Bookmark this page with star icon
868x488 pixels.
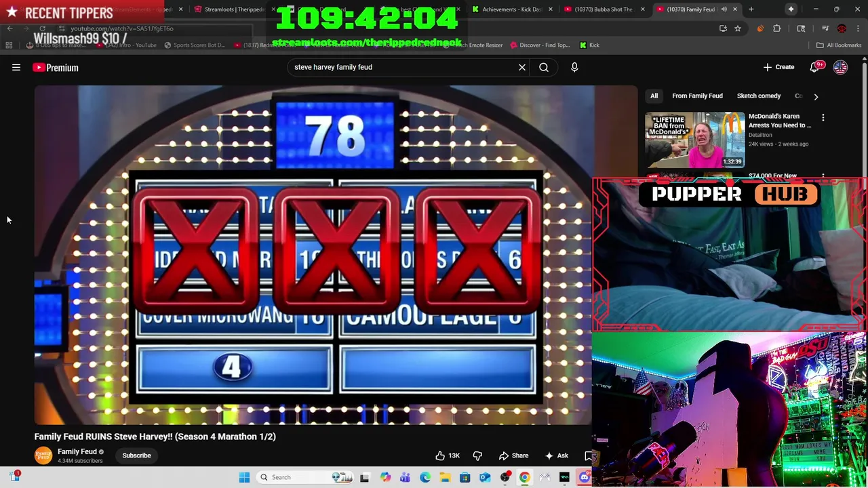pos(738,28)
